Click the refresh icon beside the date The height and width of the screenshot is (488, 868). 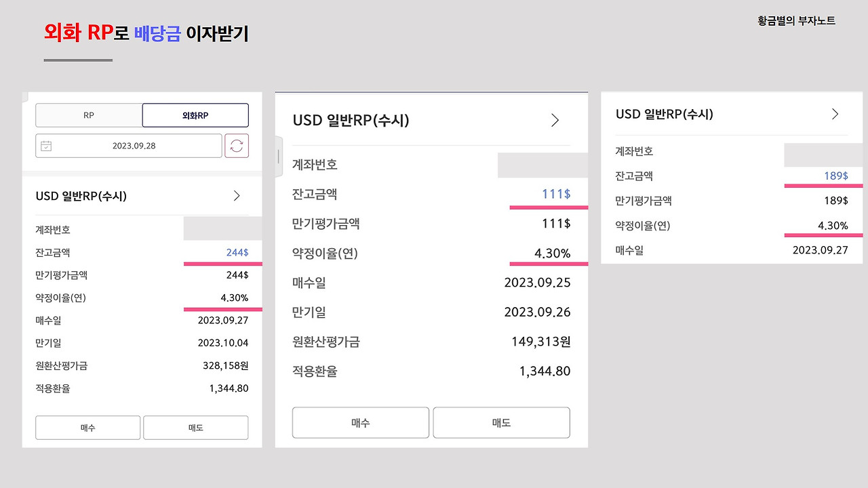point(237,146)
